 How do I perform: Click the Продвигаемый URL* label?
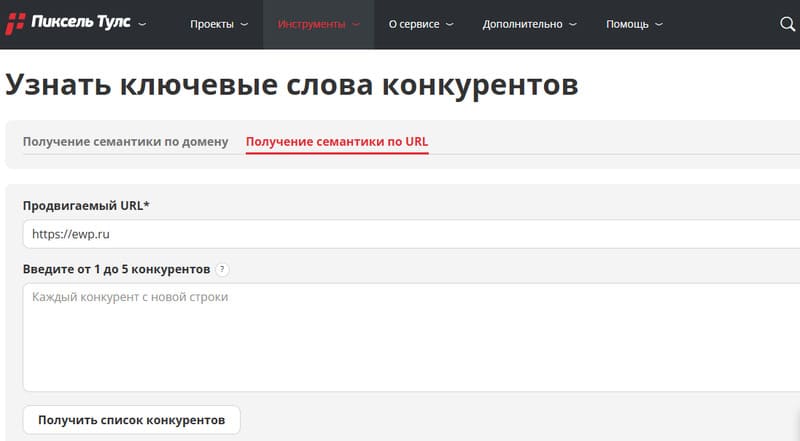(86, 206)
